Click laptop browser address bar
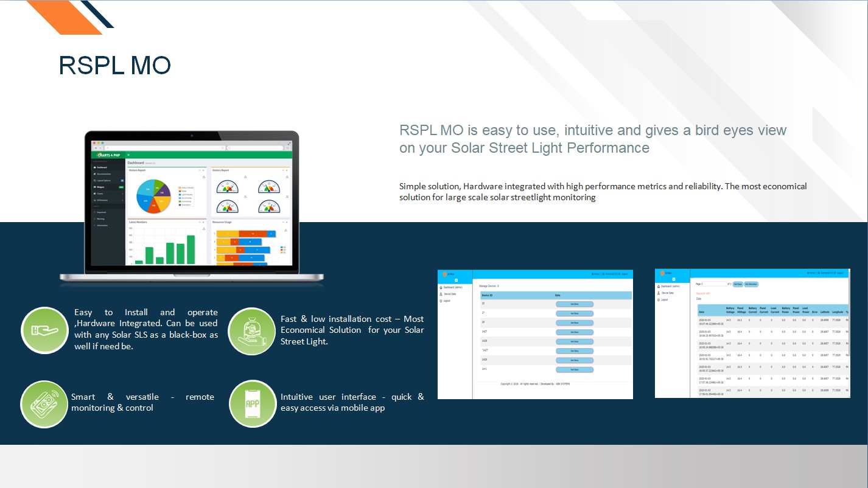The height and width of the screenshot is (488, 868). pyautogui.click(x=164, y=148)
